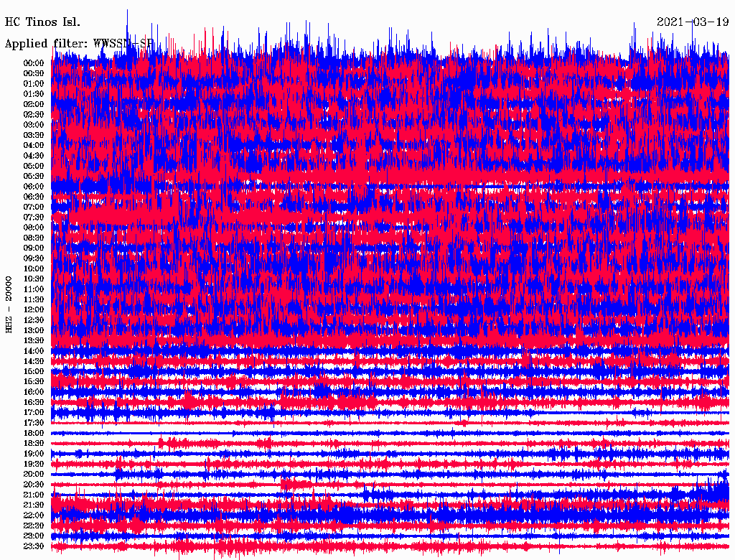Select the 15:00 time label
Image resolution: width=735 pixels, height=560 pixels.
(34, 371)
